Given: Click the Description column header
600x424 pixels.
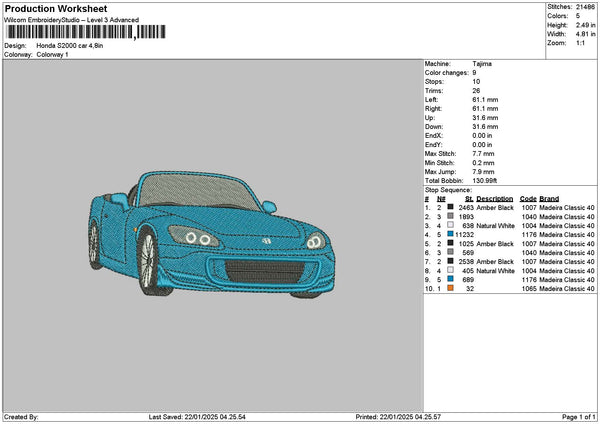Looking at the screenshot, I should click(x=495, y=198).
